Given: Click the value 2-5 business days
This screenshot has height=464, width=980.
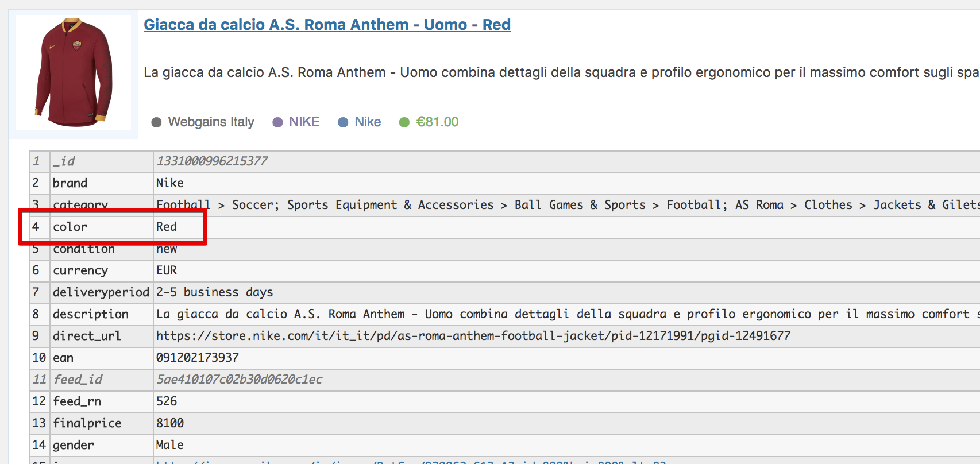Looking at the screenshot, I should point(215,292).
